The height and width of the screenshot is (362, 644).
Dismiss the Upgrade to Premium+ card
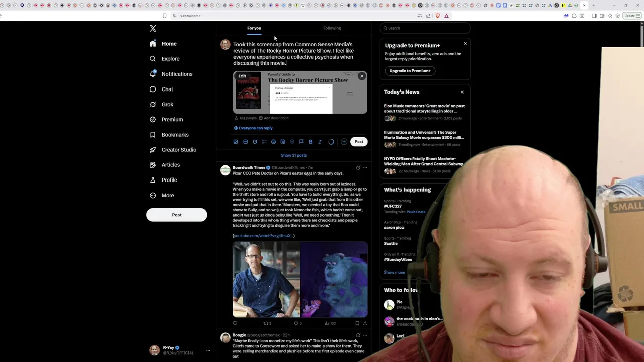465,44
